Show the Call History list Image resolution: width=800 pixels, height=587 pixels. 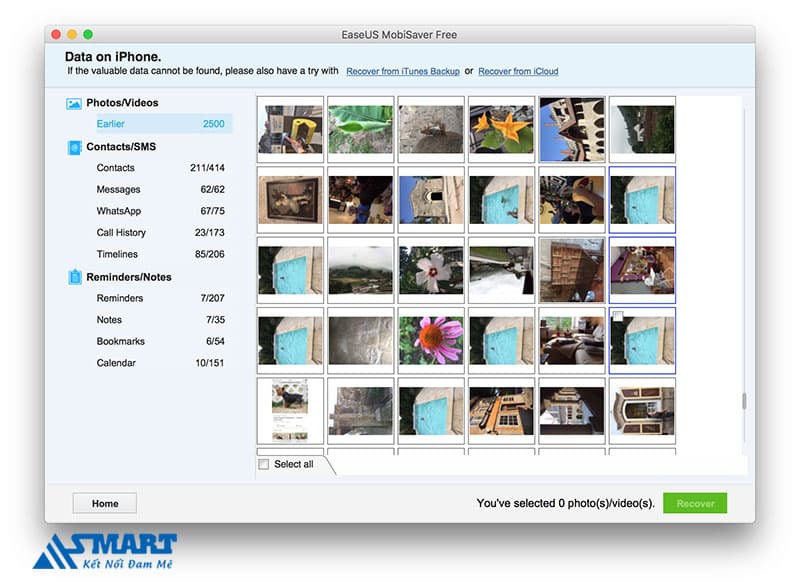[x=121, y=233]
